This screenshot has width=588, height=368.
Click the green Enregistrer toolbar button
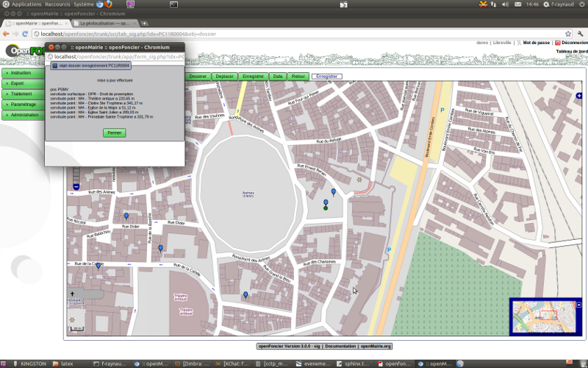click(x=253, y=77)
